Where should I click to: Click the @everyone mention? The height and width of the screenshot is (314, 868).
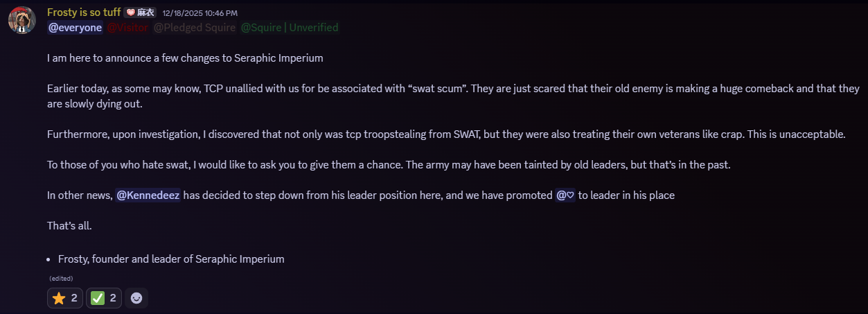[x=75, y=28]
